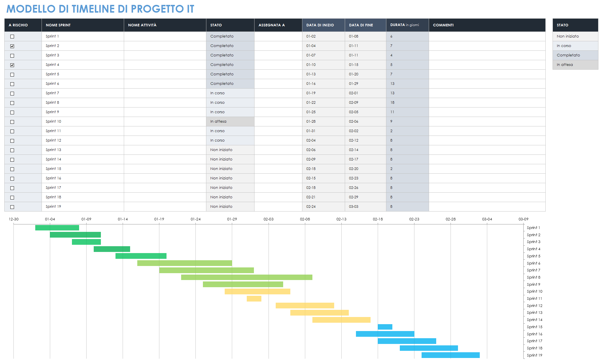Click 'In attesa' in the Stato legend
The width and height of the screenshot is (603, 364).
pos(575,65)
